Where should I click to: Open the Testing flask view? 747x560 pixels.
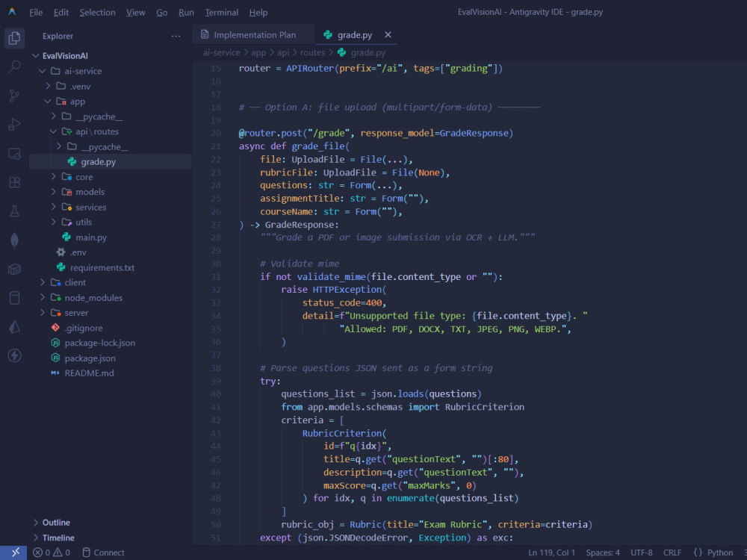pos(14,211)
